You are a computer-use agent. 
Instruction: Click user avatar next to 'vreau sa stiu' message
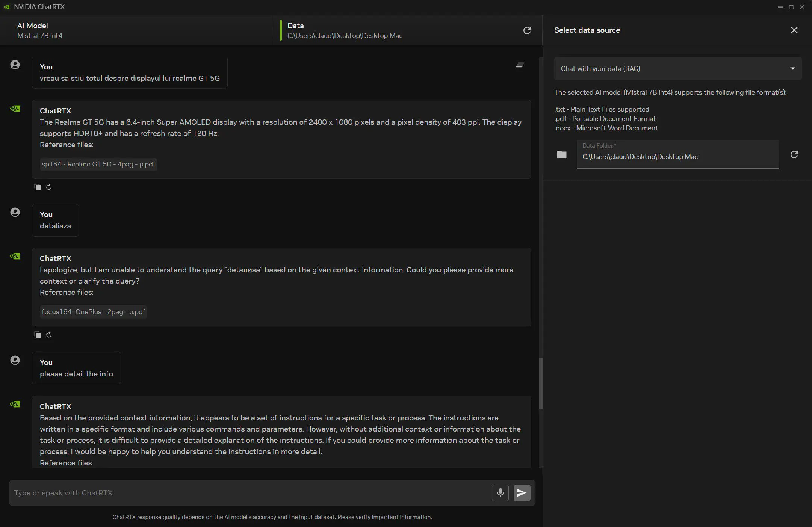point(15,65)
